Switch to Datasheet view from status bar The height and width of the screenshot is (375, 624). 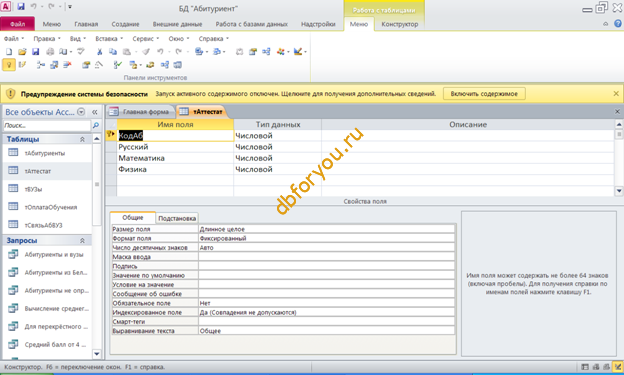585,367
